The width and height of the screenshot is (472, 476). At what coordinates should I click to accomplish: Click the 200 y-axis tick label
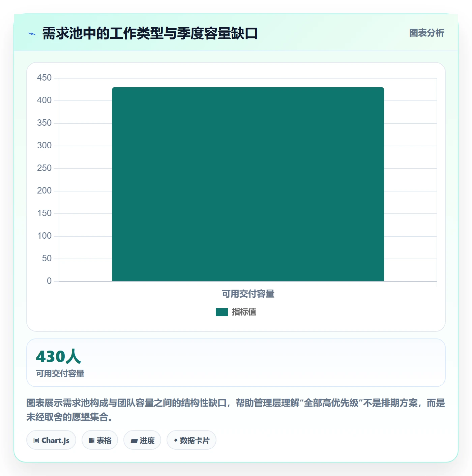45,191
